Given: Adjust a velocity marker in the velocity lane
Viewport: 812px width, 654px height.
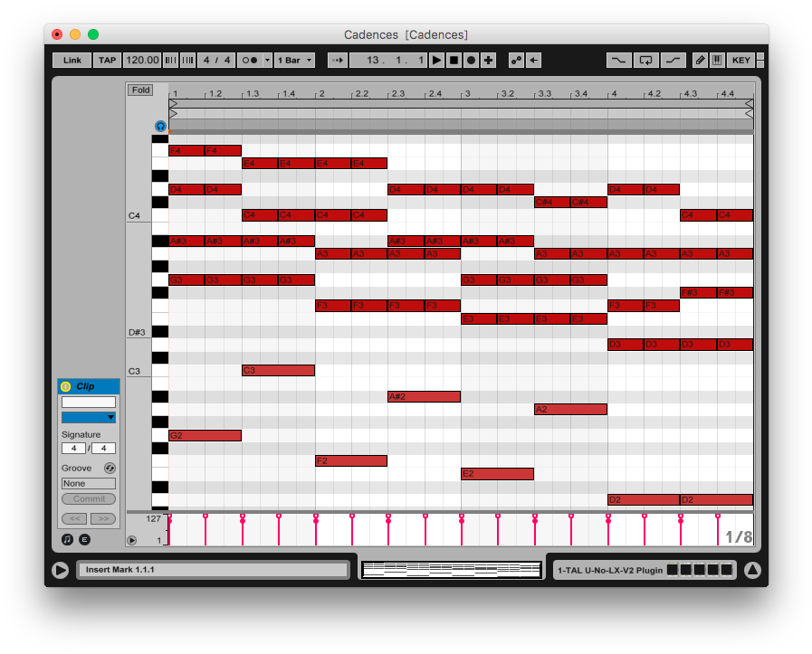Looking at the screenshot, I should click(242, 518).
